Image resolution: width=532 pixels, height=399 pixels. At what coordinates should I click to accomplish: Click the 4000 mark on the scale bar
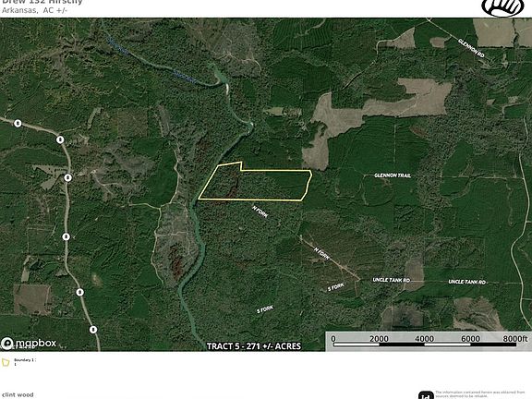coord(425,339)
